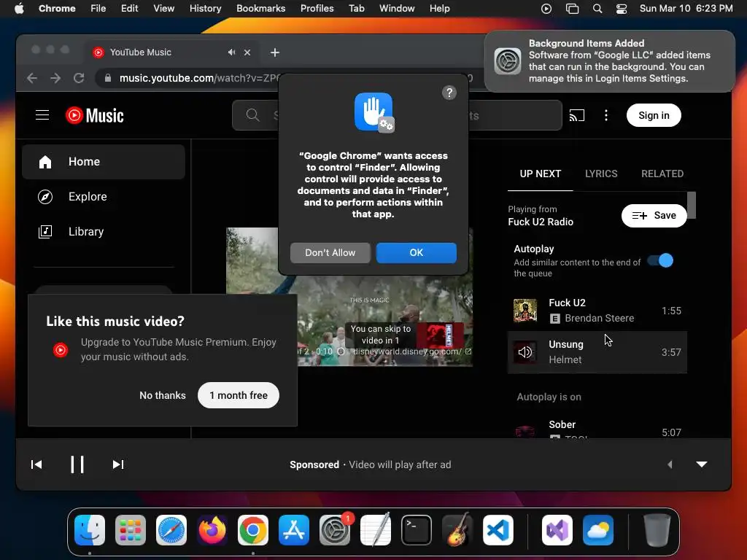Open the Apple menu

coord(19,9)
